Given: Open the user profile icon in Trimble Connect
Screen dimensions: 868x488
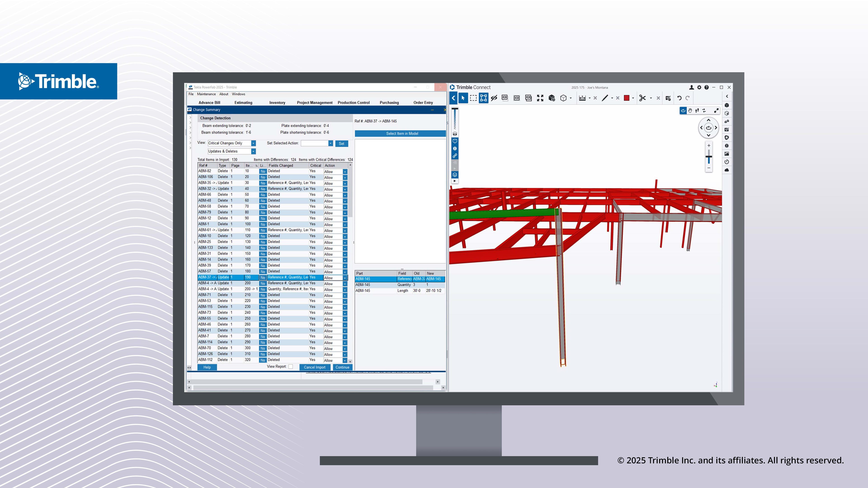Looking at the screenshot, I should (x=691, y=87).
